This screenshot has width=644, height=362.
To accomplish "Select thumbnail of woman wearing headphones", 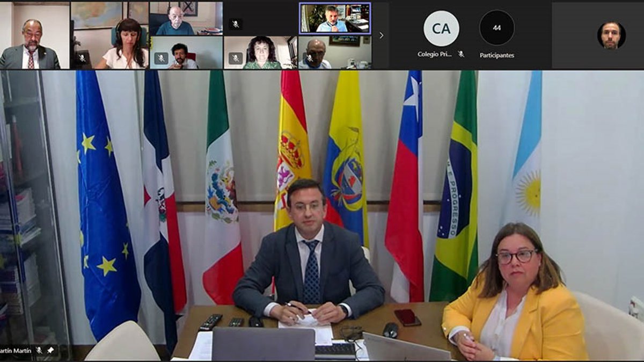I will 109,35.
